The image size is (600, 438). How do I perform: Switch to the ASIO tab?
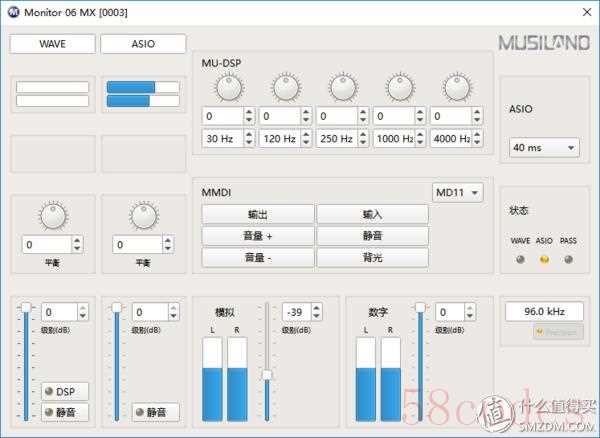[143, 44]
